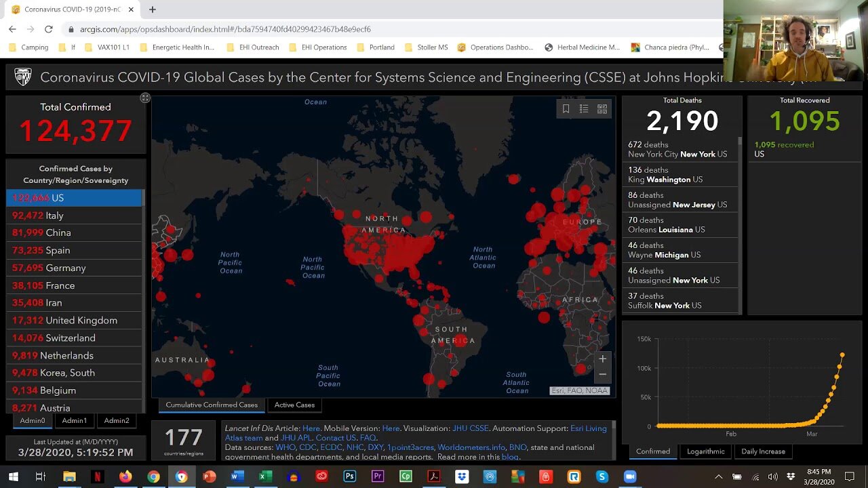Zoom out on the map with minus

tap(602, 374)
